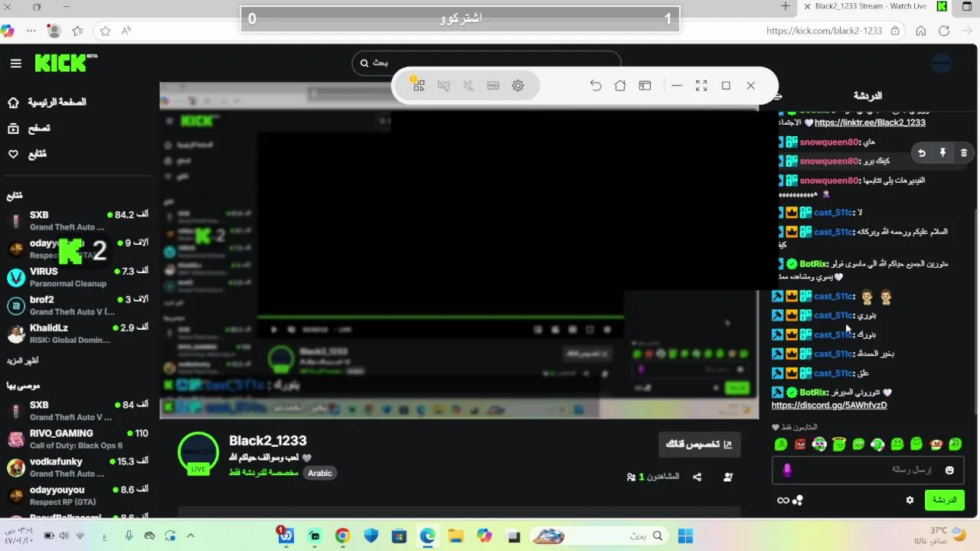
Task: Click the viewers count icon
Action: pyautogui.click(x=631, y=477)
